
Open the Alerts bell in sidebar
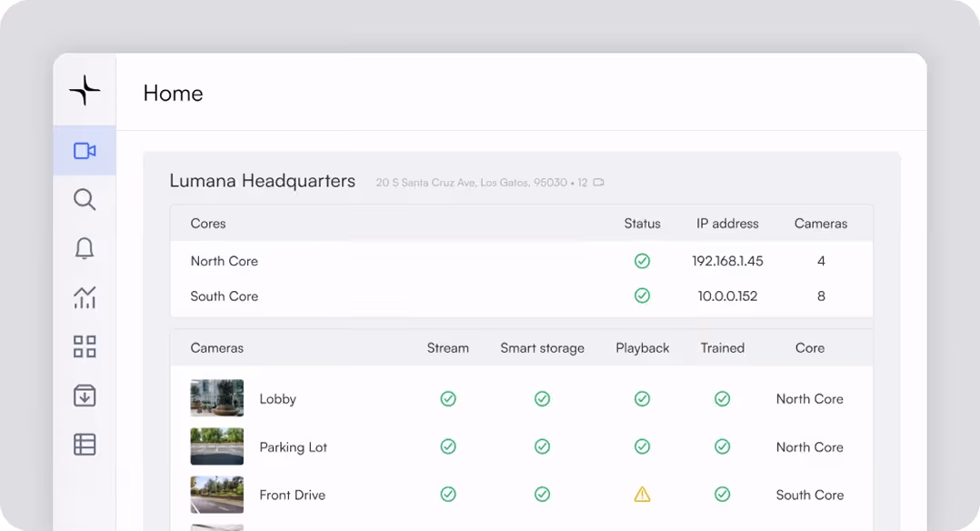point(85,248)
